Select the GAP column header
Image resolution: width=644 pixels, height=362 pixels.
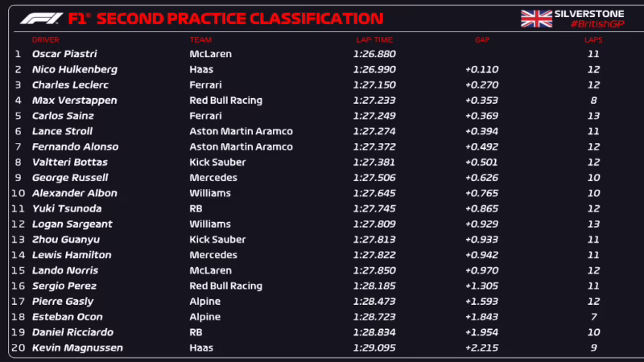(x=482, y=39)
